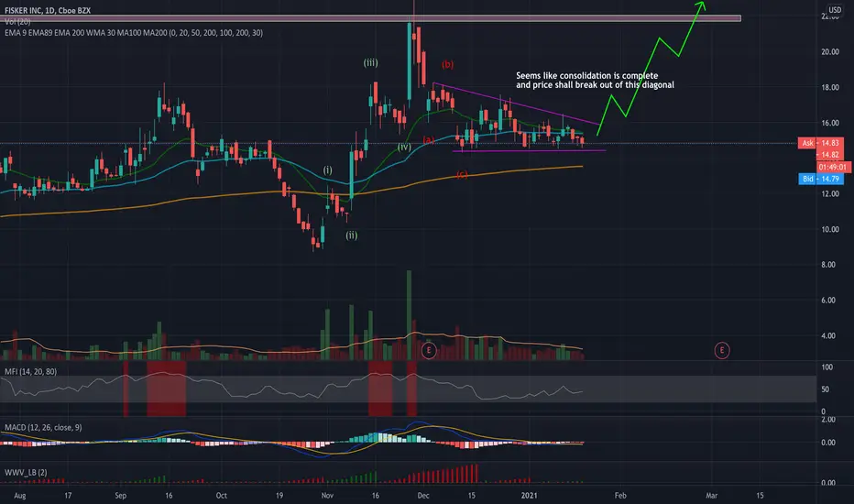This screenshot has height=504, width=854.
Task: Select the red (c) wave label
Action: (x=462, y=175)
